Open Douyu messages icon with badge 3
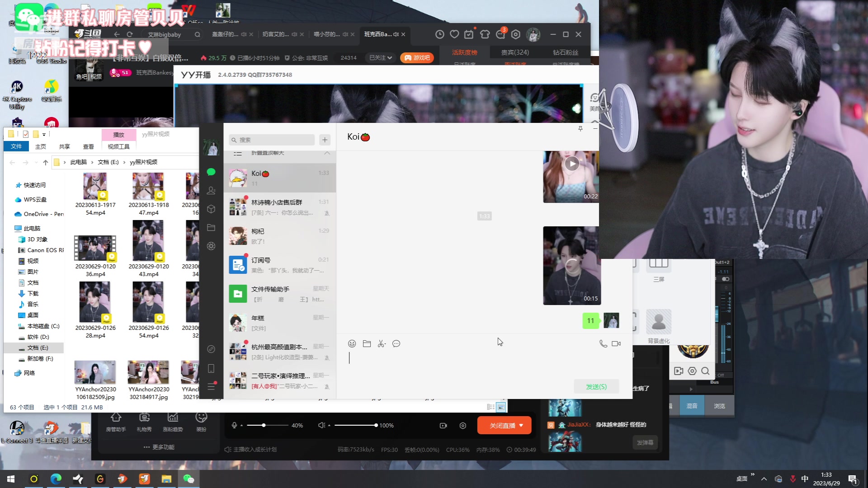 tap(501, 33)
